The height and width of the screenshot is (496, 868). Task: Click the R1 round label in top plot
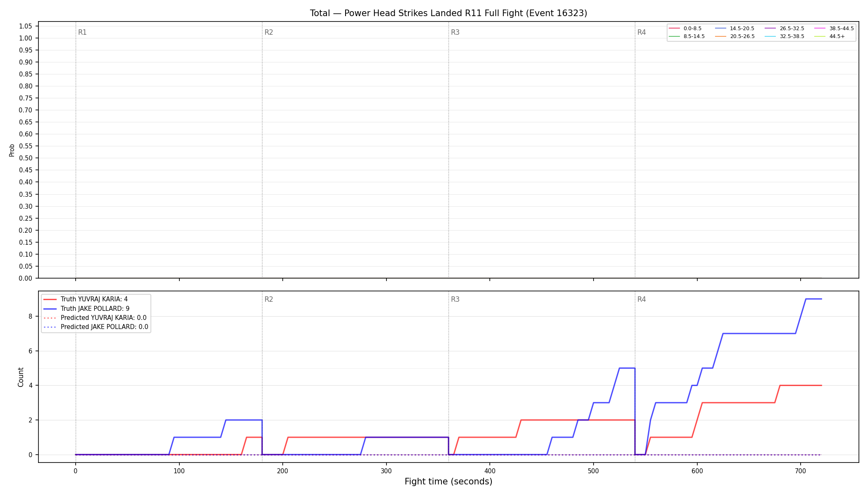(x=82, y=32)
